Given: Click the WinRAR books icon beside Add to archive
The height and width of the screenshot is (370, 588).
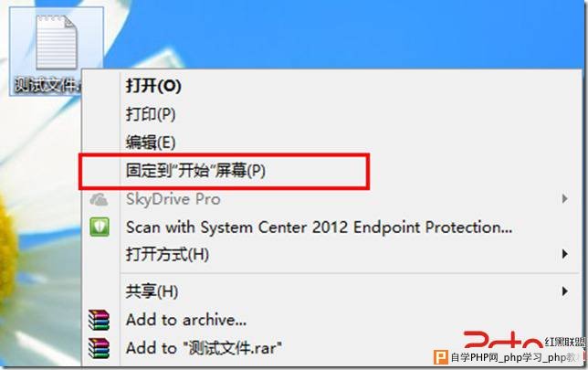Looking at the screenshot, I should (99, 320).
